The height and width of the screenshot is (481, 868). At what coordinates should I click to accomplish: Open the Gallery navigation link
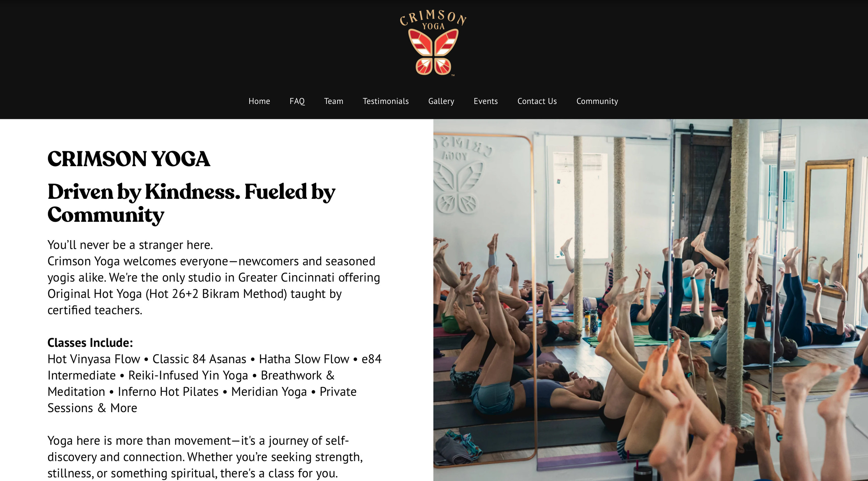click(441, 101)
